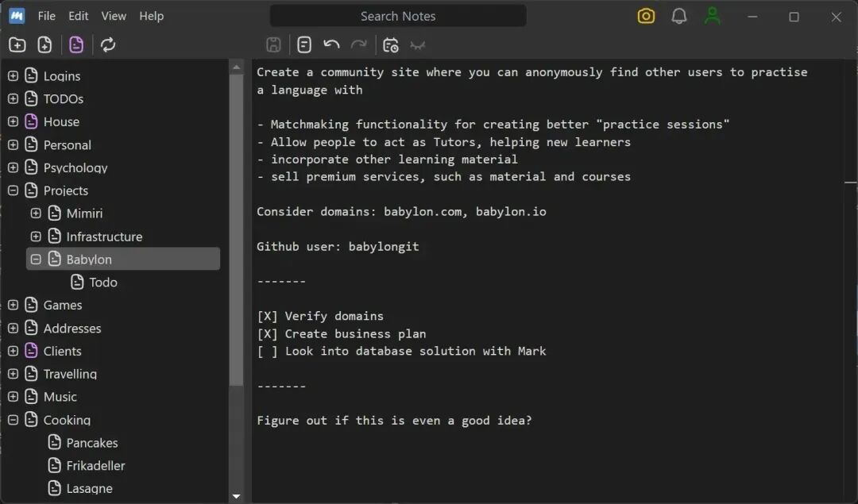Click the Music note page icon
This screenshot has height=504, width=858.
coord(32,396)
